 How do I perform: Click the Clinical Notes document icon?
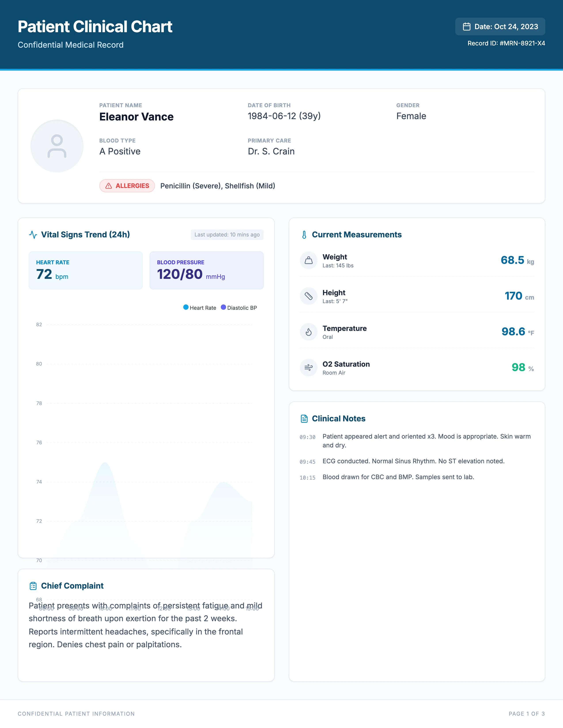[304, 419]
